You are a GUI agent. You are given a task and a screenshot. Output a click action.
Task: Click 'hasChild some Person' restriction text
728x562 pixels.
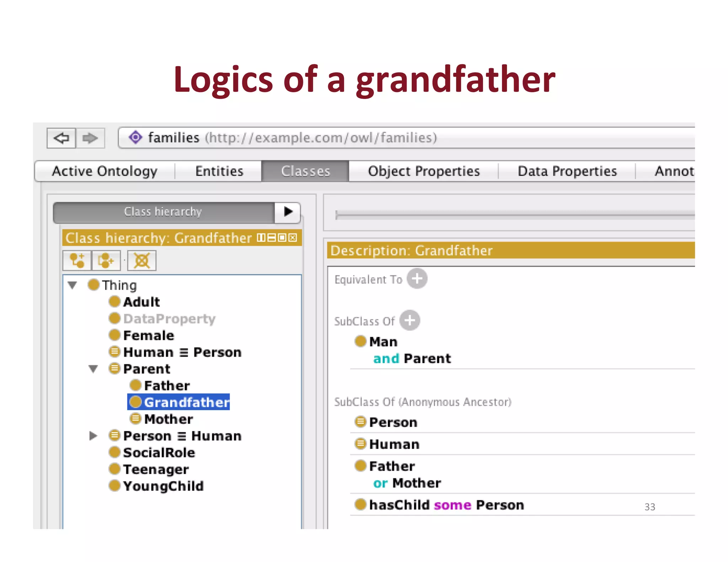click(446, 505)
